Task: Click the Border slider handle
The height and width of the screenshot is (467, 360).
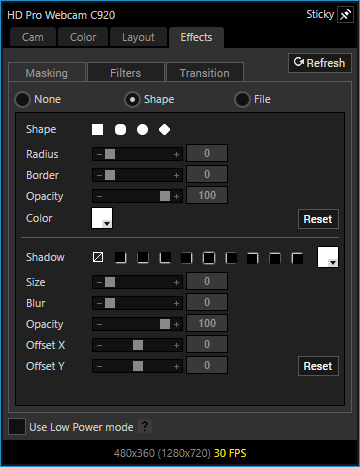Action: pyautogui.click(x=110, y=175)
